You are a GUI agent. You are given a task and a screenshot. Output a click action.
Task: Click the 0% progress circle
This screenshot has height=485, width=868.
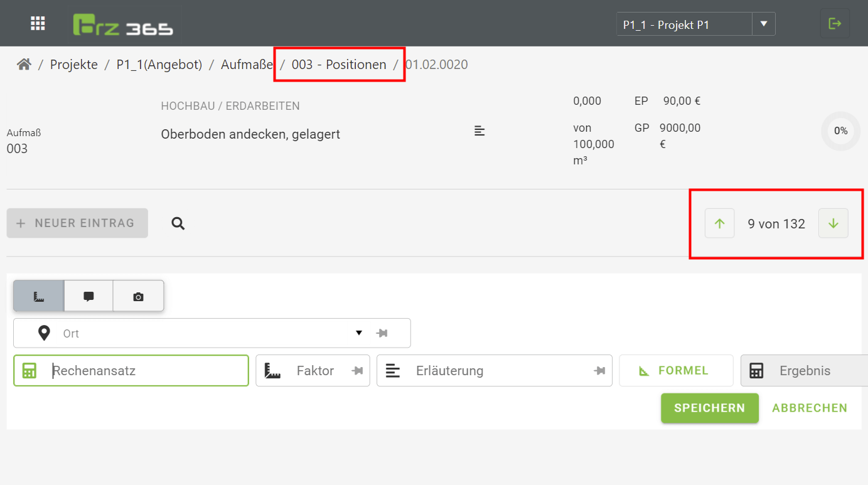click(840, 131)
